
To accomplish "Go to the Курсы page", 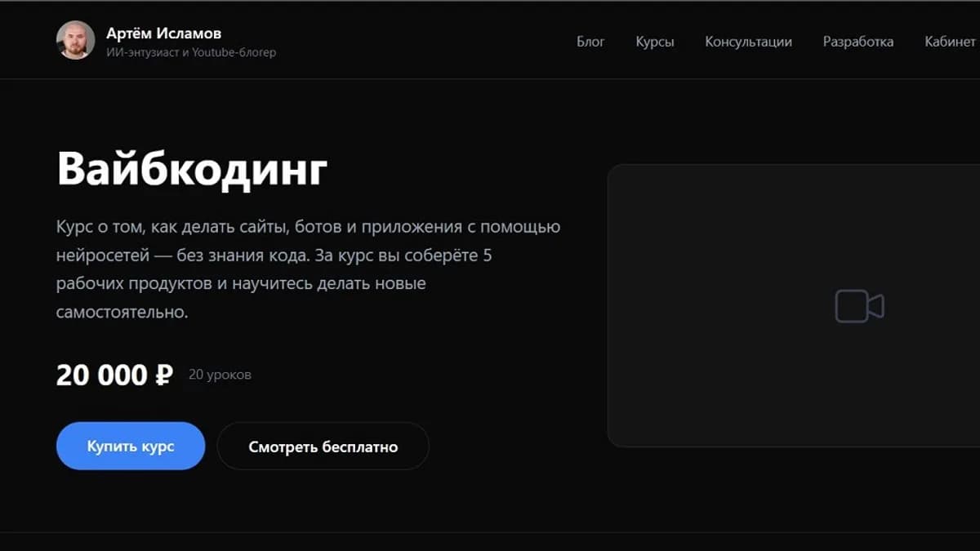I will point(655,42).
